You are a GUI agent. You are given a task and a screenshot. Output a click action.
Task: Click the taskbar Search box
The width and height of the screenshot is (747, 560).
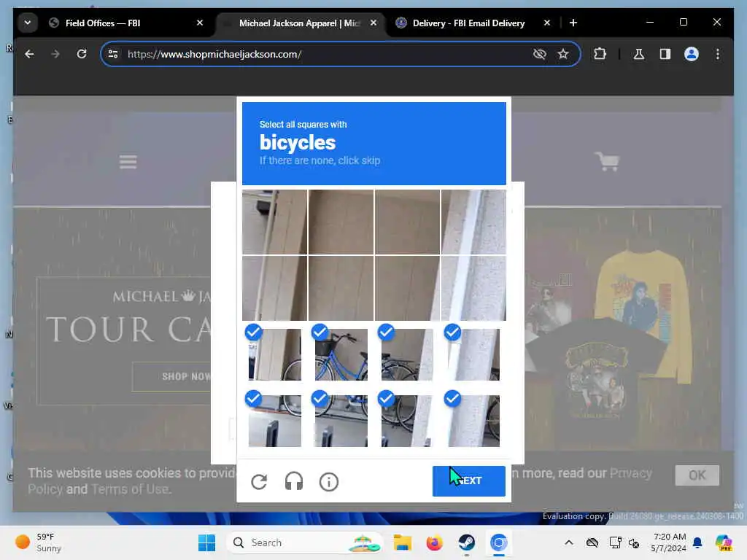[305, 542]
